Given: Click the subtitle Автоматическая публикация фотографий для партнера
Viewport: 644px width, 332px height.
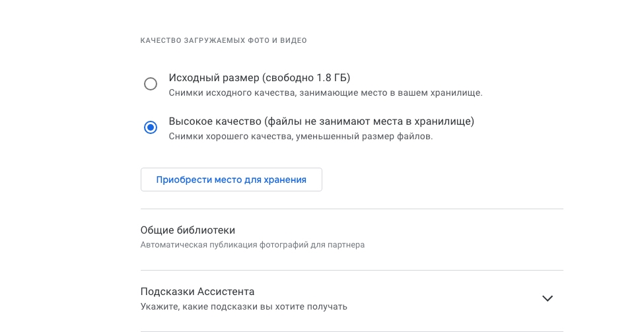Looking at the screenshot, I should (x=252, y=245).
